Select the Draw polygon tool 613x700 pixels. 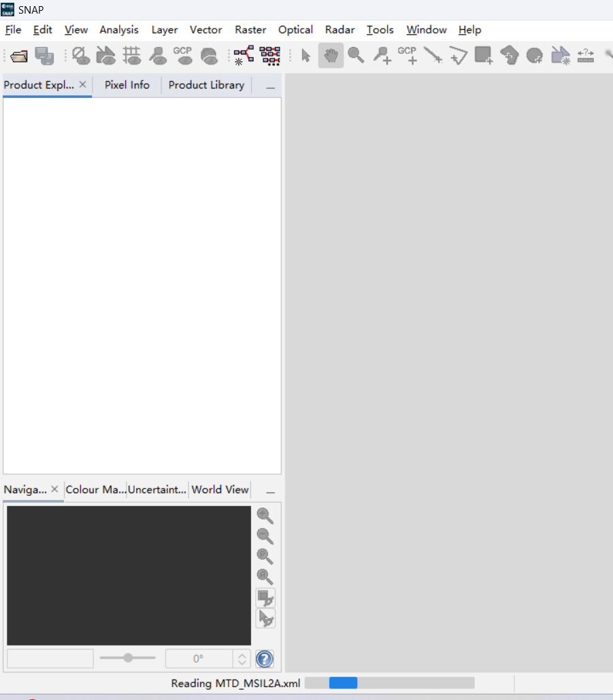(x=458, y=56)
